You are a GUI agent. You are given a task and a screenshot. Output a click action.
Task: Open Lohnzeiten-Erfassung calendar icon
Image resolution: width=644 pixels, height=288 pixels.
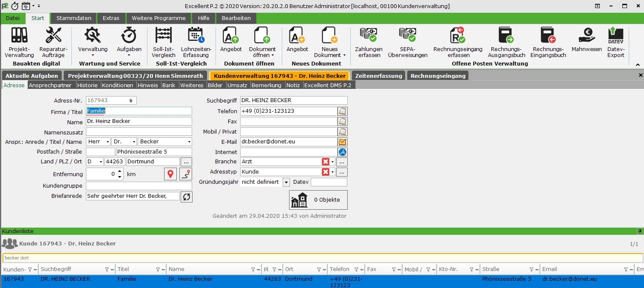[196, 42]
